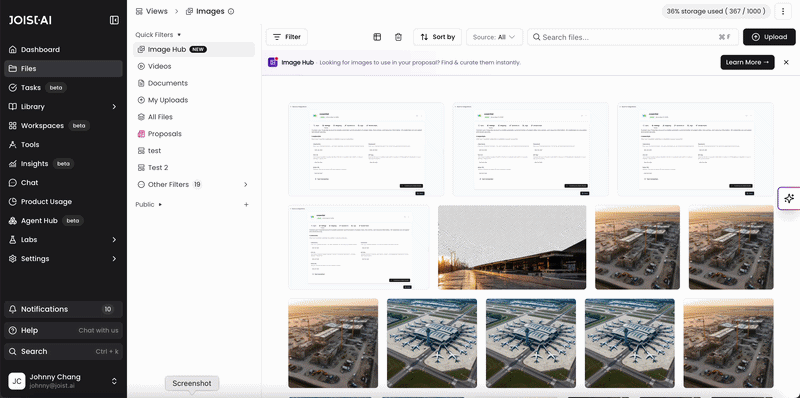Select Files in the sidebar
Screen dimensions: 800x398
click(63, 68)
